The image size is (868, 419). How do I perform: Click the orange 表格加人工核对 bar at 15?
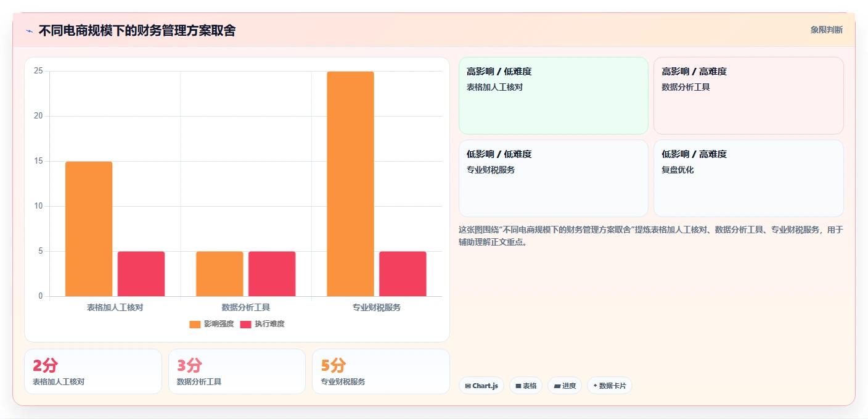coord(89,229)
